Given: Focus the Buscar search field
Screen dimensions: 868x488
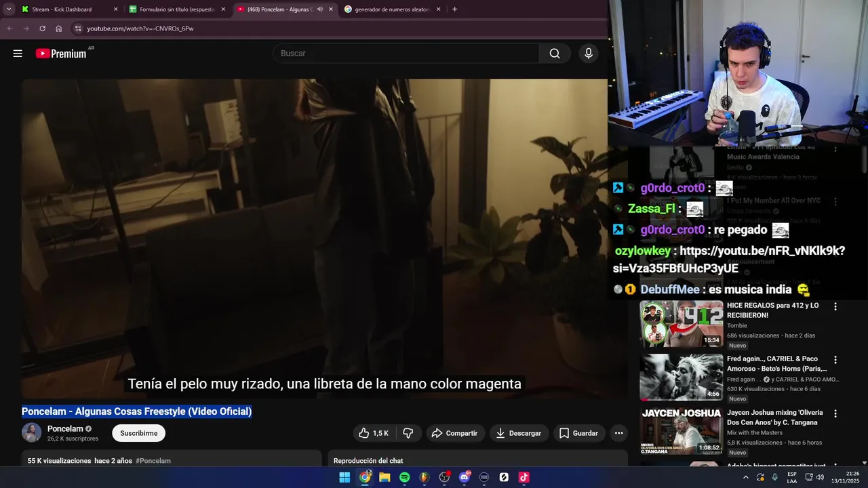Looking at the screenshot, I should pos(406,54).
